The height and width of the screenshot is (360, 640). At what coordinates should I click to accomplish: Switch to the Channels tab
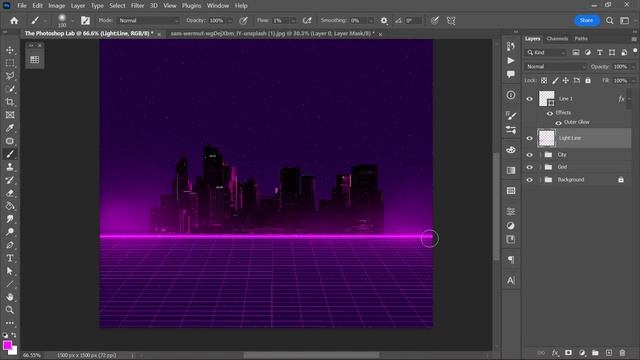tap(557, 39)
